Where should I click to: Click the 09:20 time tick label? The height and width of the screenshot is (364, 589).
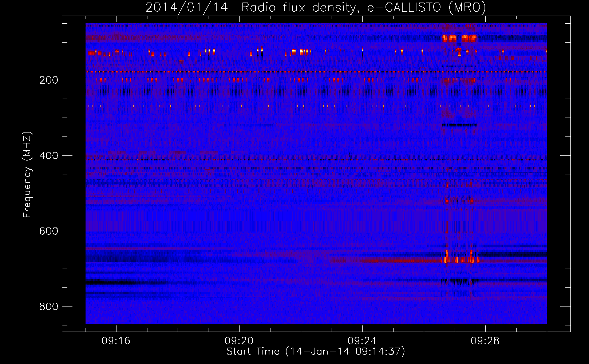click(x=239, y=341)
